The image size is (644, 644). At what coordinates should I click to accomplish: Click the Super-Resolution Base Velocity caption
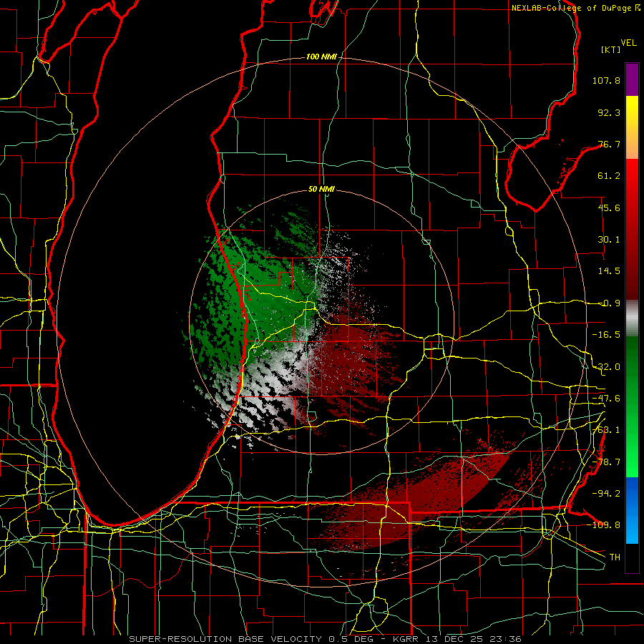pyautogui.click(x=325, y=639)
